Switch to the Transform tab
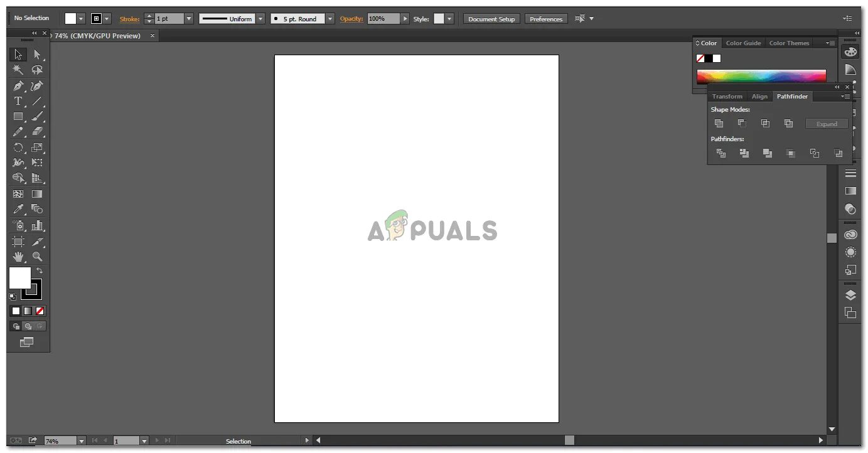The height and width of the screenshot is (453, 868). pyautogui.click(x=727, y=97)
